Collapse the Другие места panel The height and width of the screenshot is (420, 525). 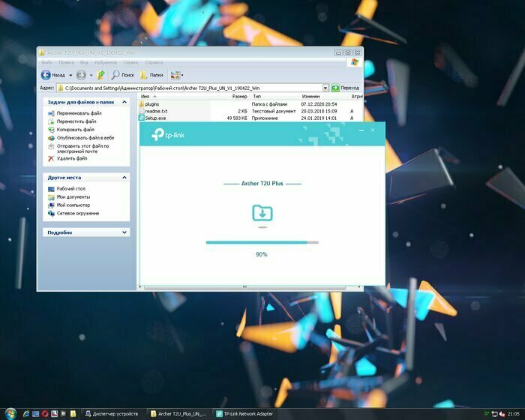[x=124, y=178]
